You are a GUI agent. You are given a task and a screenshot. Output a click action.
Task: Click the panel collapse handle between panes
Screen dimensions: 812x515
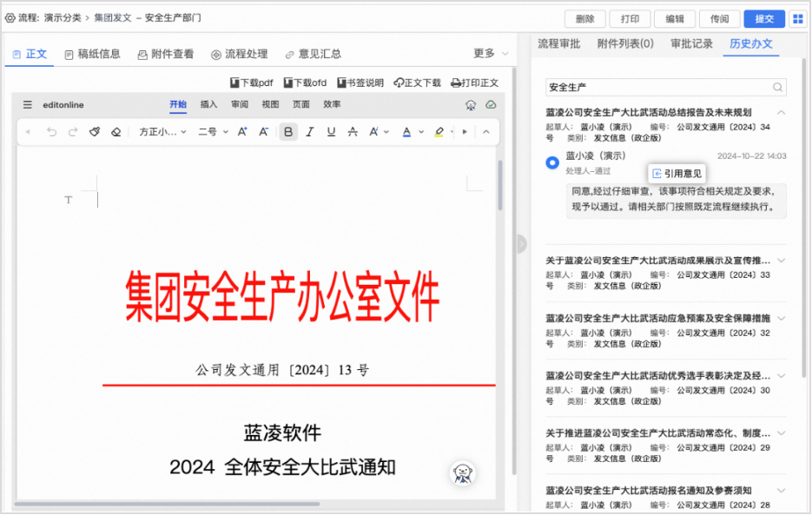[521, 243]
